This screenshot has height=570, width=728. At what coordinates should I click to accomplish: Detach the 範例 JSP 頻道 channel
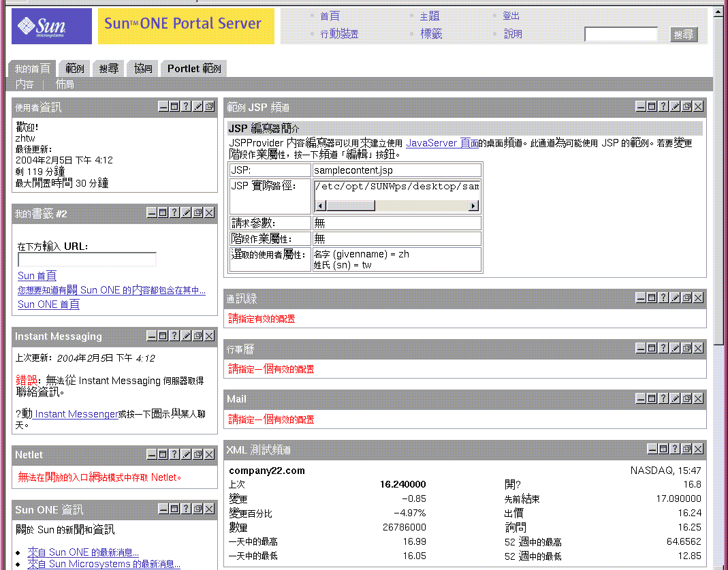686,107
